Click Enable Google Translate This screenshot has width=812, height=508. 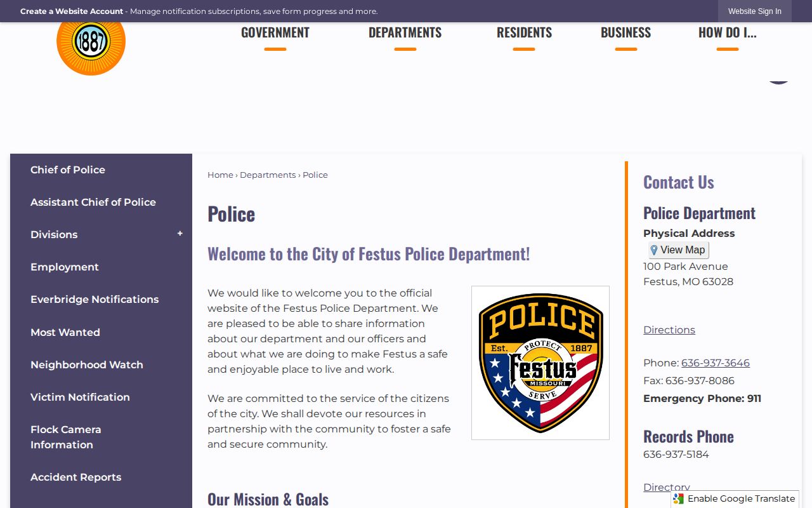(x=735, y=498)
